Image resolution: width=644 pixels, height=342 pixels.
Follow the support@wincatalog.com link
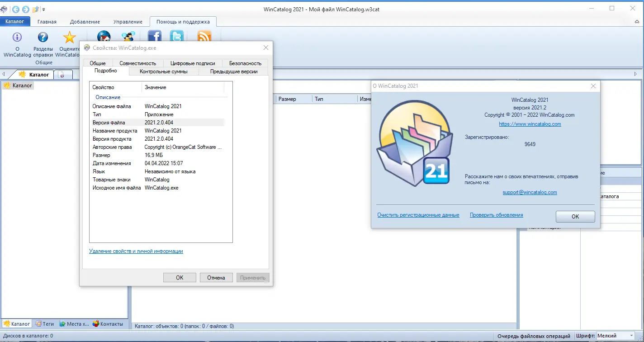(529, 192)
